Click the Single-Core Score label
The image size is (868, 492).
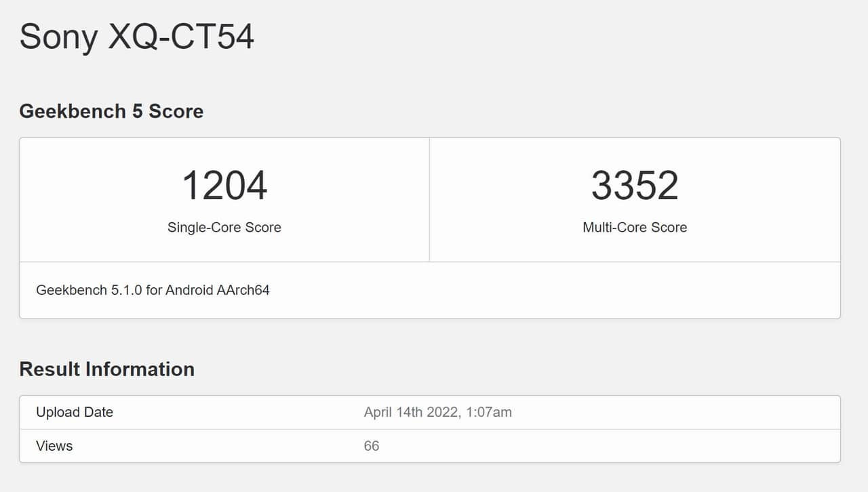(224, 228)
